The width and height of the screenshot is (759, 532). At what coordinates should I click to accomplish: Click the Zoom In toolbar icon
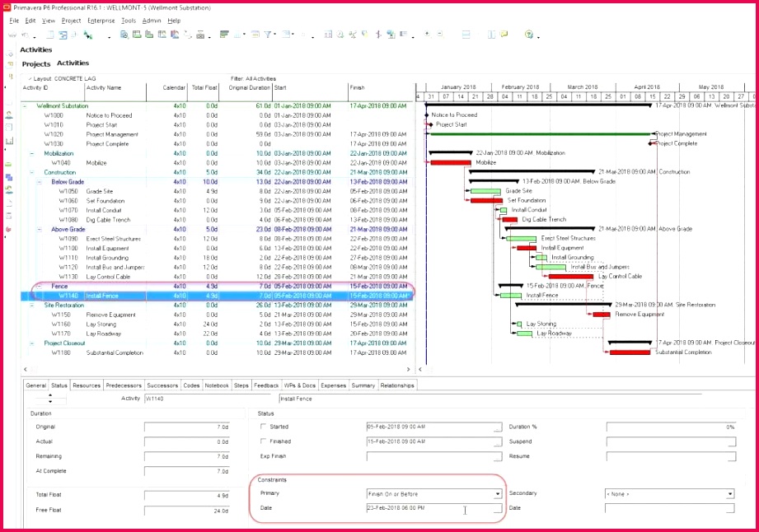(x=427, y=34)
